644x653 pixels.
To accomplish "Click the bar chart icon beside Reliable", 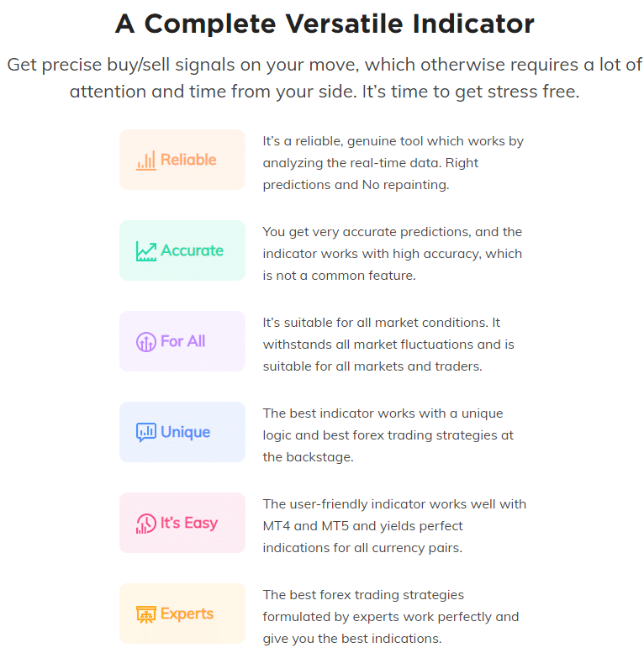I will pos(145,161).
